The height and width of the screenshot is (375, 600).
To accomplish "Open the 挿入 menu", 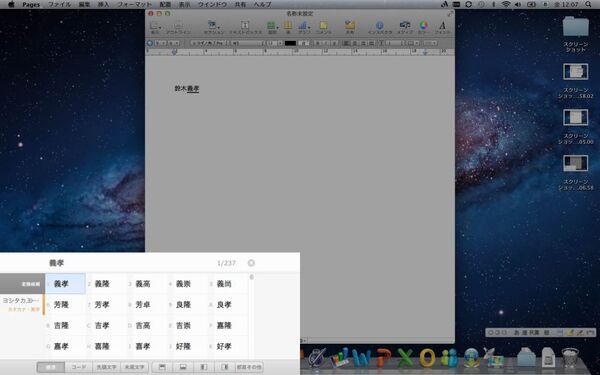I will tap(103, 4).
